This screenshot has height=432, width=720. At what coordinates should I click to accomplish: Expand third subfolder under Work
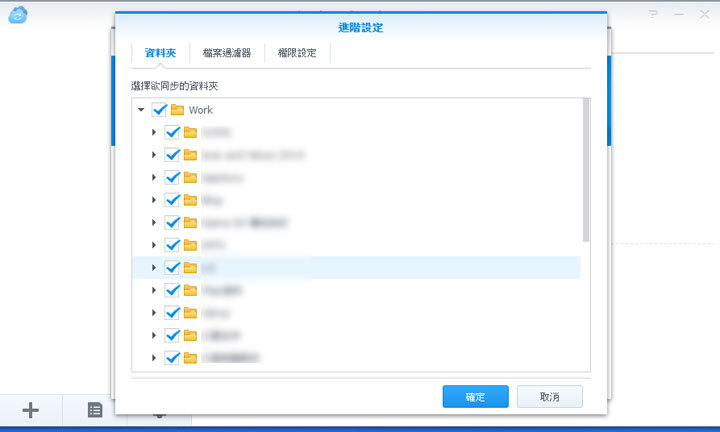(x=154, y=177)
